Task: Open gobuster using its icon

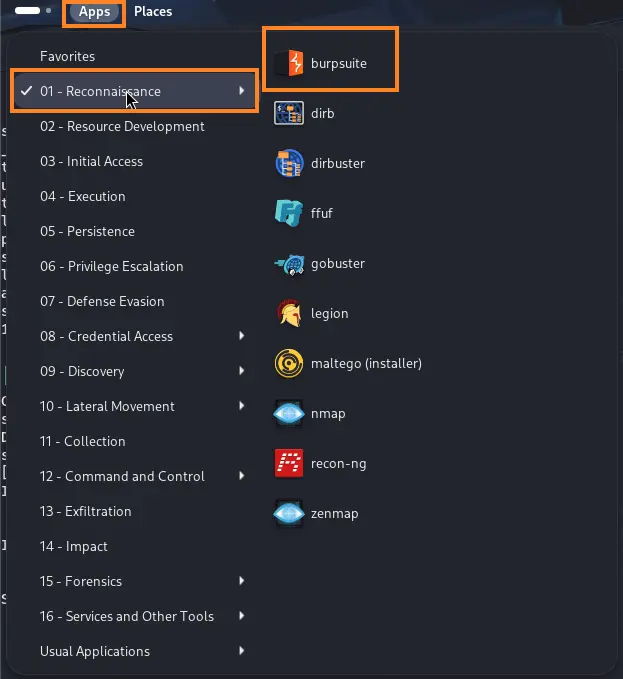Action: [289, 263]
